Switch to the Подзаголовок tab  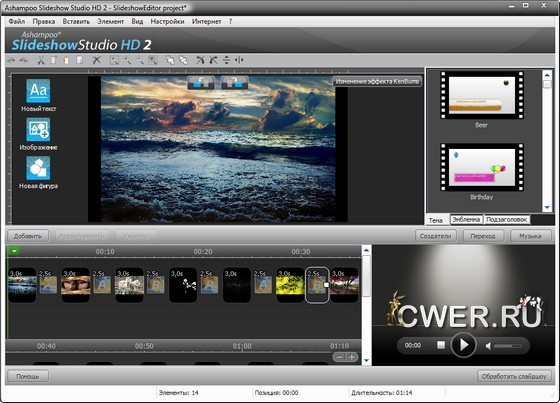507,219
